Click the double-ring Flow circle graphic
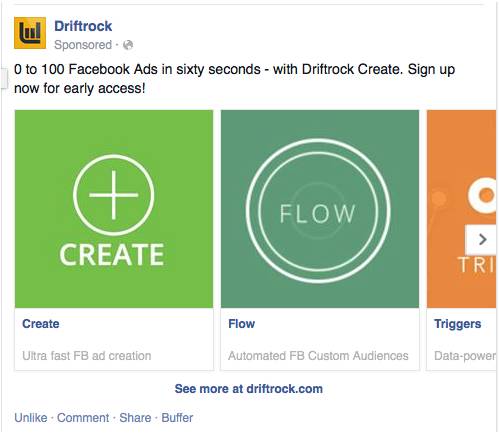 pyautogui.click(x=318, y=211)
